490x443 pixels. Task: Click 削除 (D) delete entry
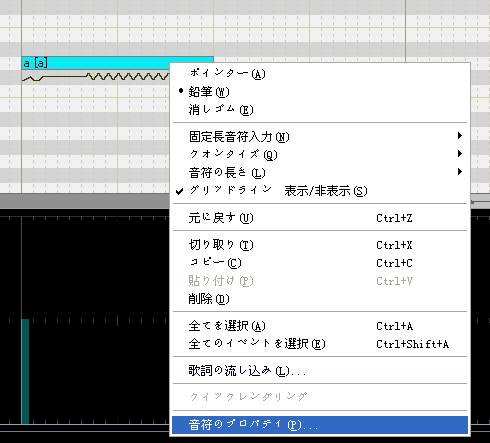pyautogui.click(x=320, y=299)
